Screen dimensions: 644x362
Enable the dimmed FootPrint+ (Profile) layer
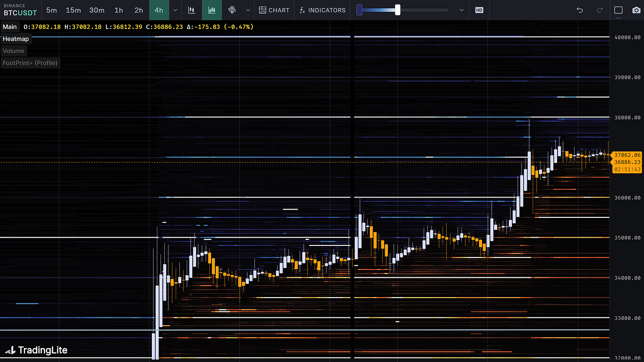point(30,63)
